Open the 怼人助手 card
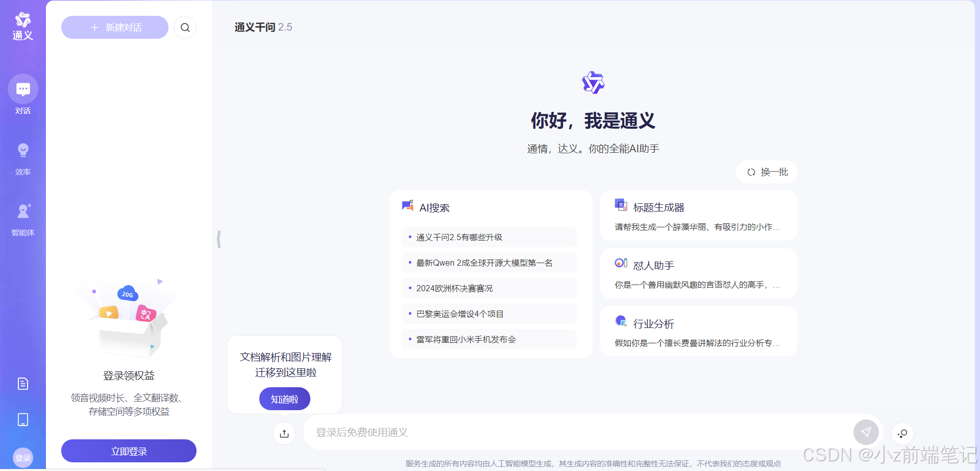This screenshot has height=471, width=980. tap(699, 273)
